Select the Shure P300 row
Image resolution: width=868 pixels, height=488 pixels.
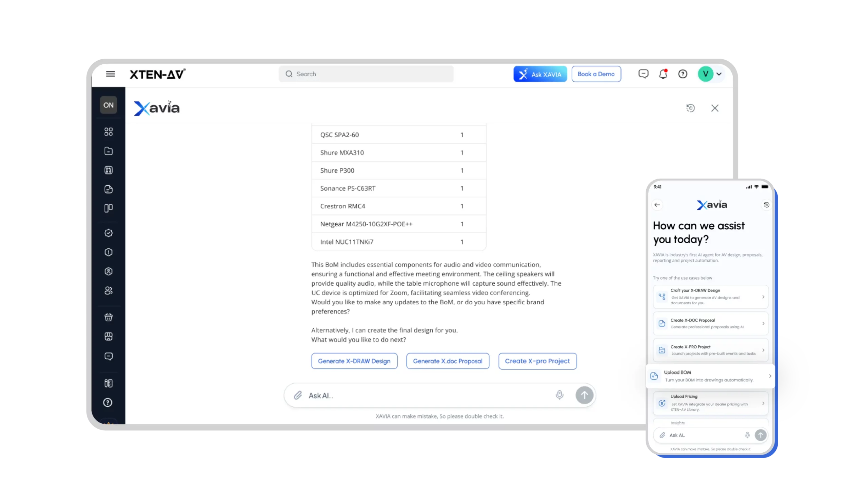[398, 170]
